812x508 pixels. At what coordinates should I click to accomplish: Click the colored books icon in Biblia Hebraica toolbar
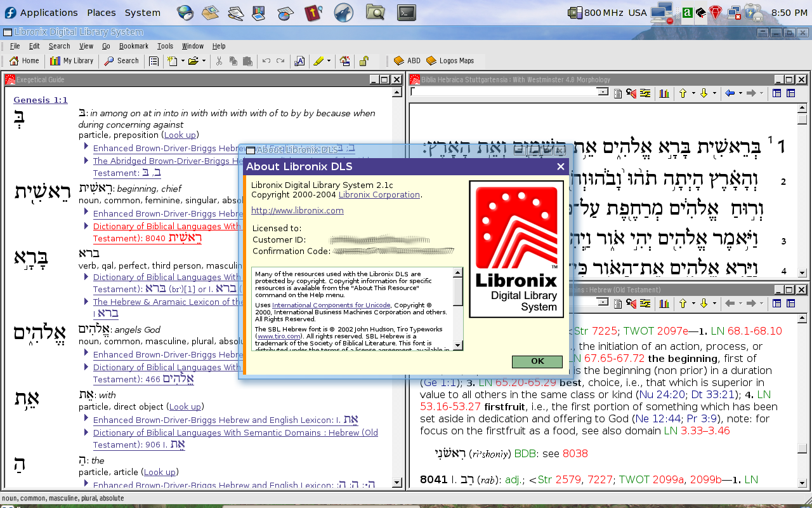point(664,93)
